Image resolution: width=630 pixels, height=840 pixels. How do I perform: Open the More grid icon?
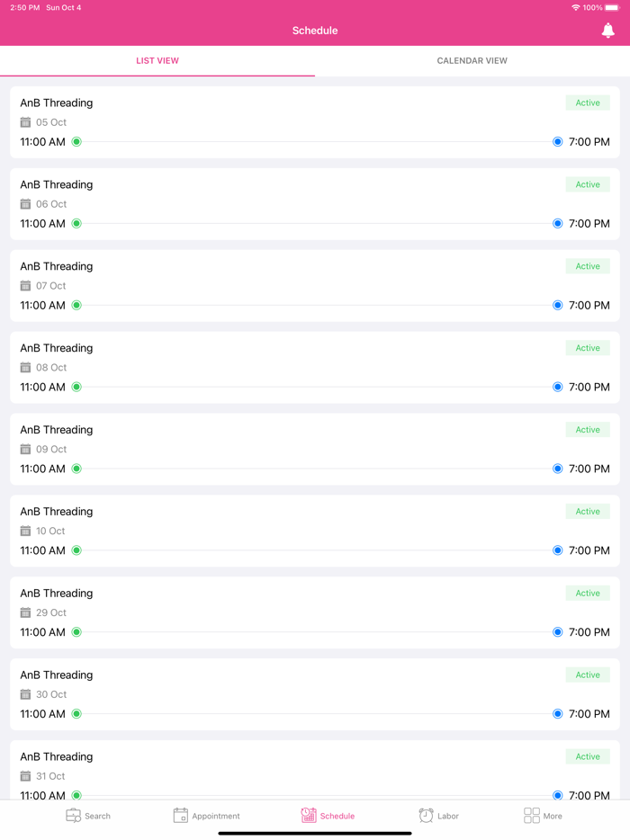(x=532, y=815)
